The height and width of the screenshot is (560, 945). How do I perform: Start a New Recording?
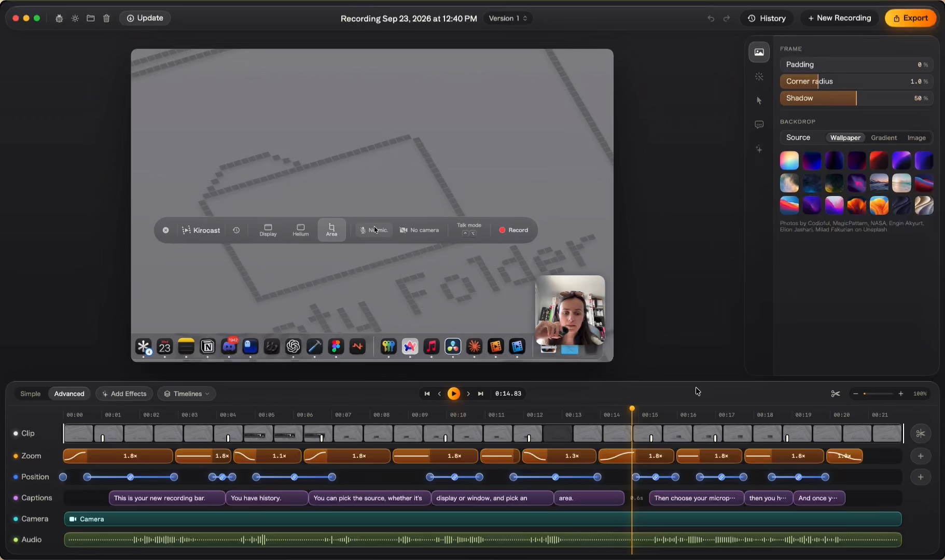pos(839,18)
